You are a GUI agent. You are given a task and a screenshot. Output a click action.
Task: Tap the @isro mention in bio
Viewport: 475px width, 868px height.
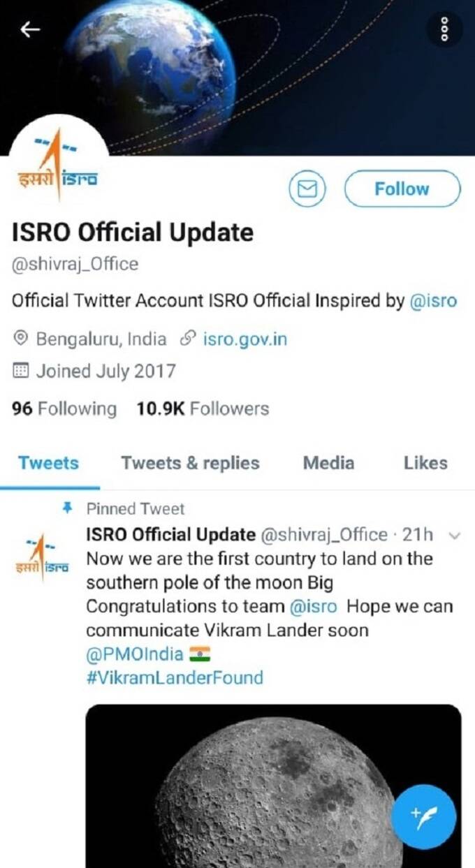tap(432, 302)
